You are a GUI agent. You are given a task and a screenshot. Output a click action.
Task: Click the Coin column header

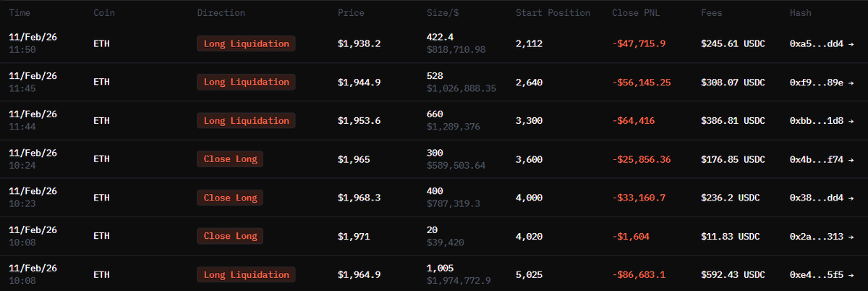103,13
